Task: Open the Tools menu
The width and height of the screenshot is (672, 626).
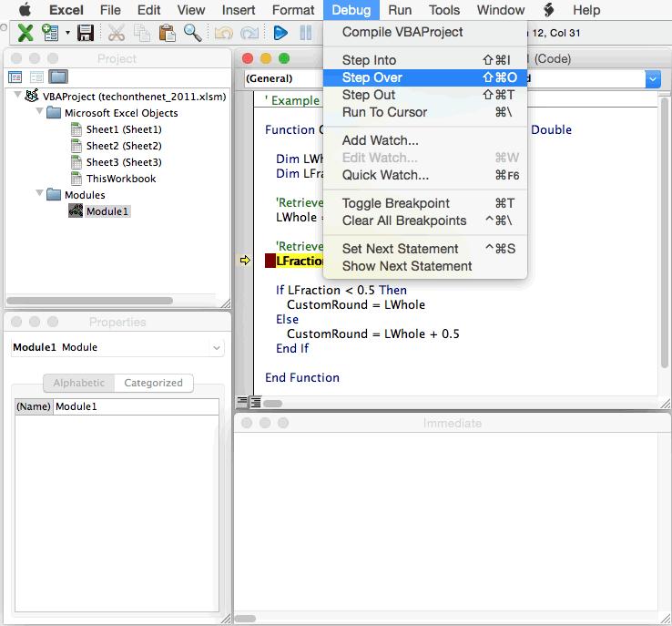Action: click(444, 10)
